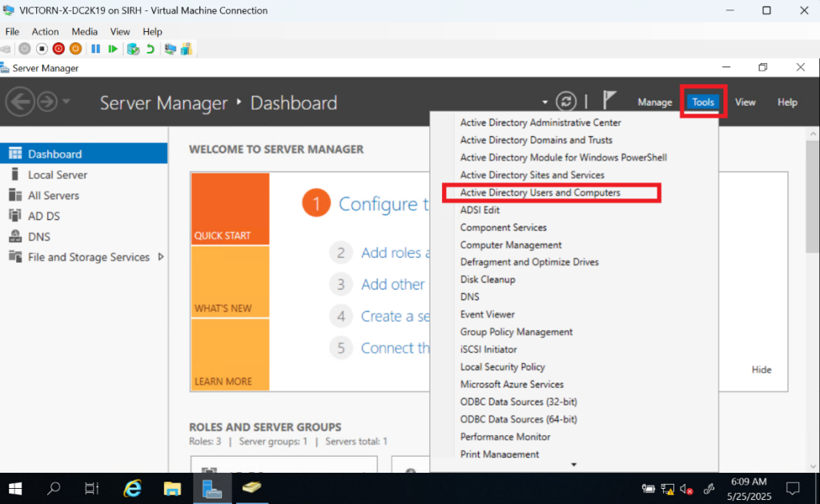Click the down arrow at Tools menu bottom
The height and width of the screenshot is (504, 820).
pos(573,464)
